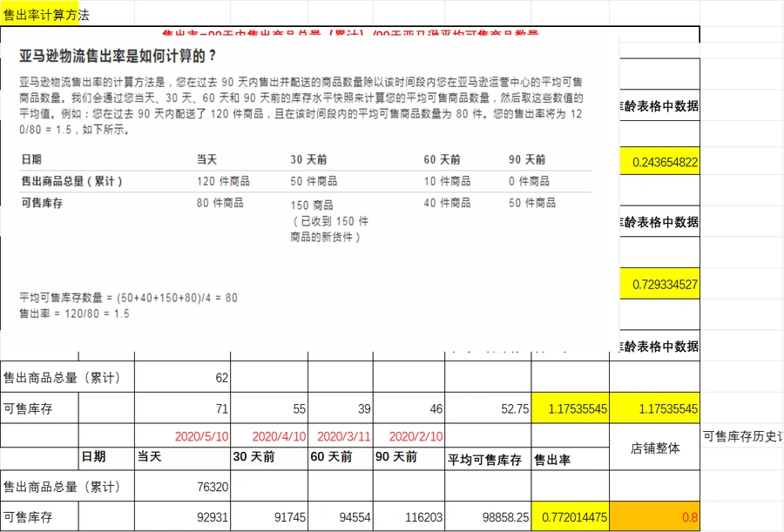
Task: Select the 可售库存 label in the row with 71
Action: tap(39, 408)
